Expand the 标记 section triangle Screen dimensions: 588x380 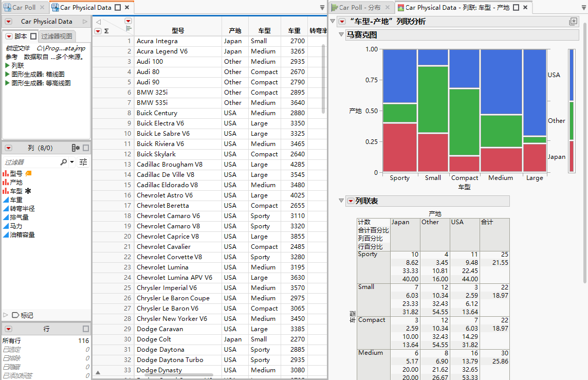[5, 315]
